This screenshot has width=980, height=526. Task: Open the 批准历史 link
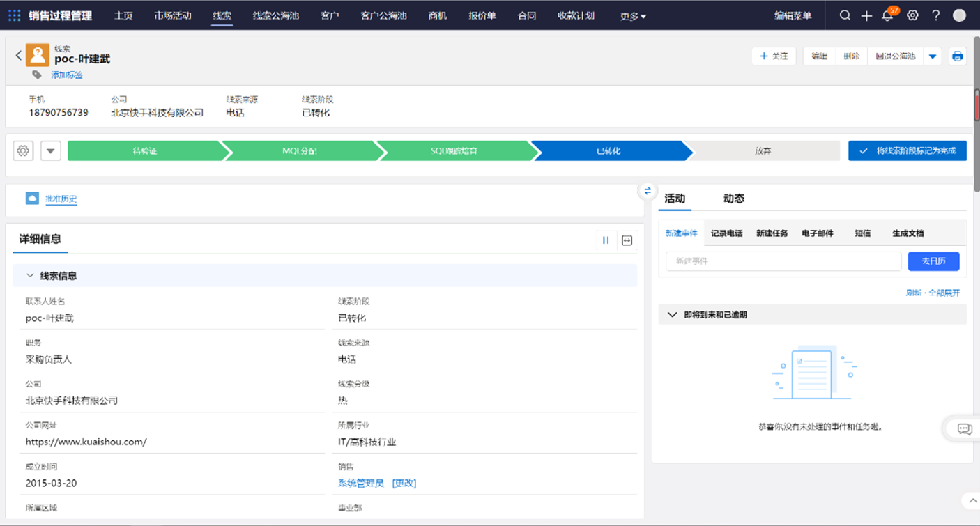[x=61, y=199]
